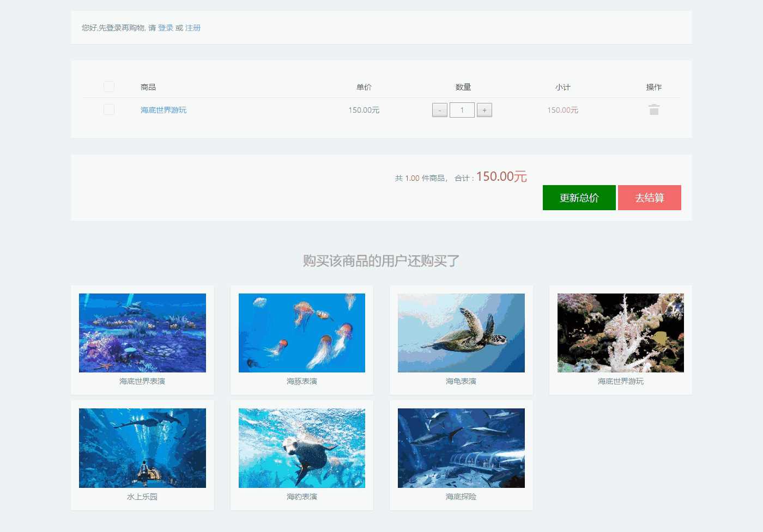
Task: Open the 水上乐园 aquarium tunnel thumbnail
Action: 142,448
